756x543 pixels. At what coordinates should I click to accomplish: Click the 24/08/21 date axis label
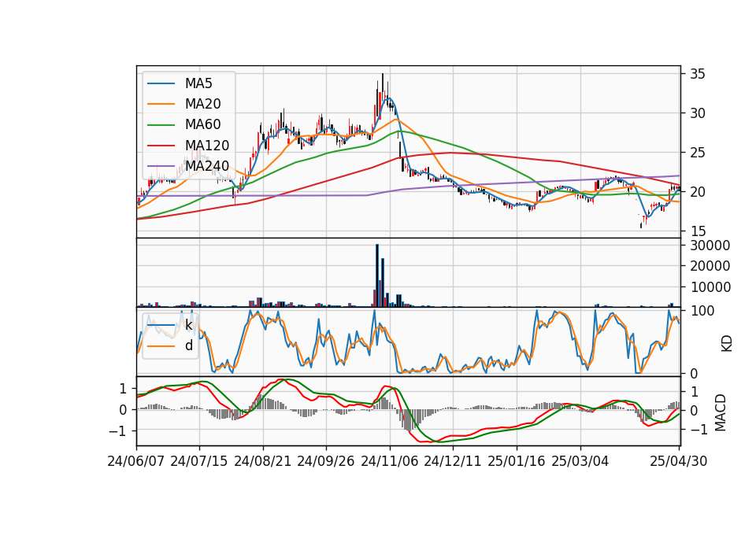tap(263, 461)
